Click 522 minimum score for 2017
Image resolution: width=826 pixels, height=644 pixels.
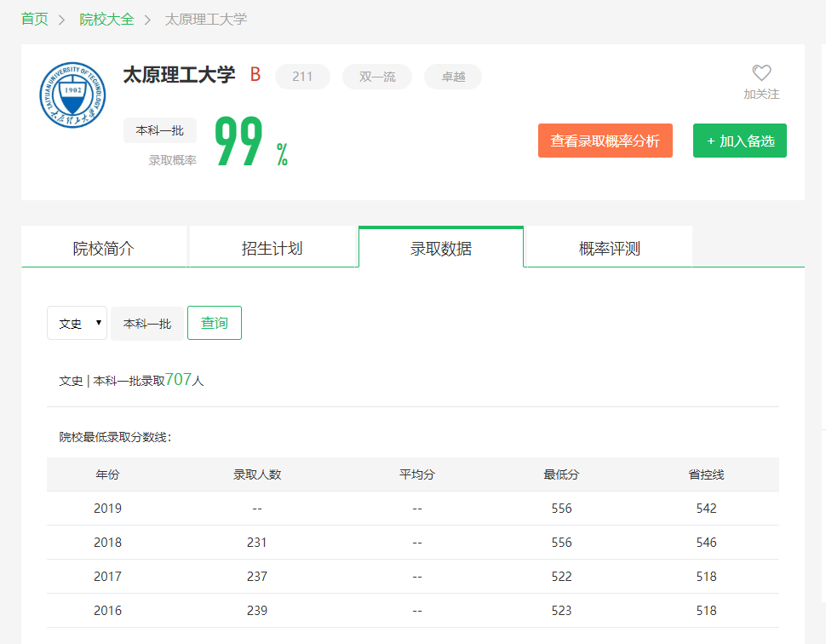561,577
